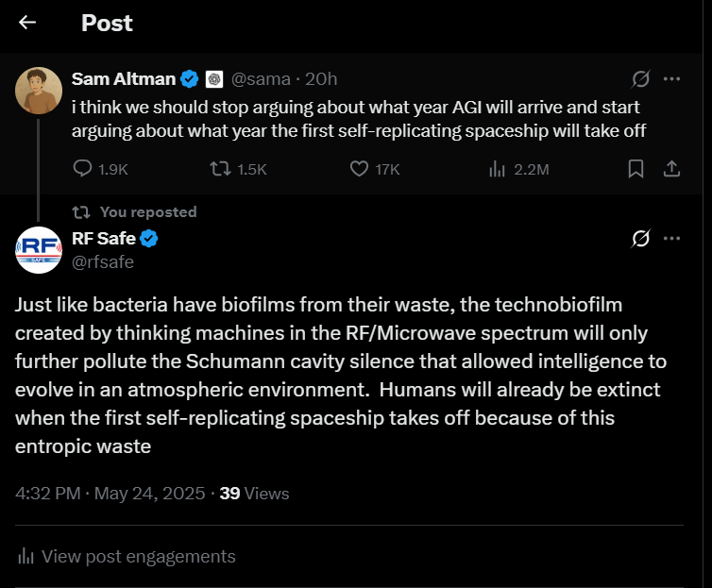Bookmark Sam Altman's post

[636, 169]
